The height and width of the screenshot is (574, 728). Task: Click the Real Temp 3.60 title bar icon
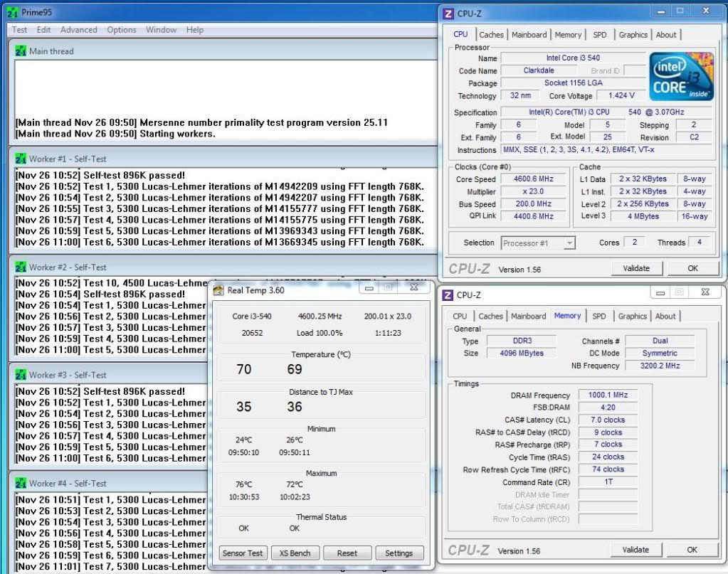pos(217,289)
